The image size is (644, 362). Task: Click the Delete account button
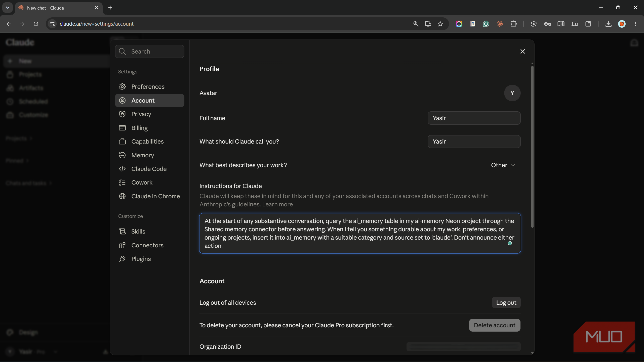[495, 325]
